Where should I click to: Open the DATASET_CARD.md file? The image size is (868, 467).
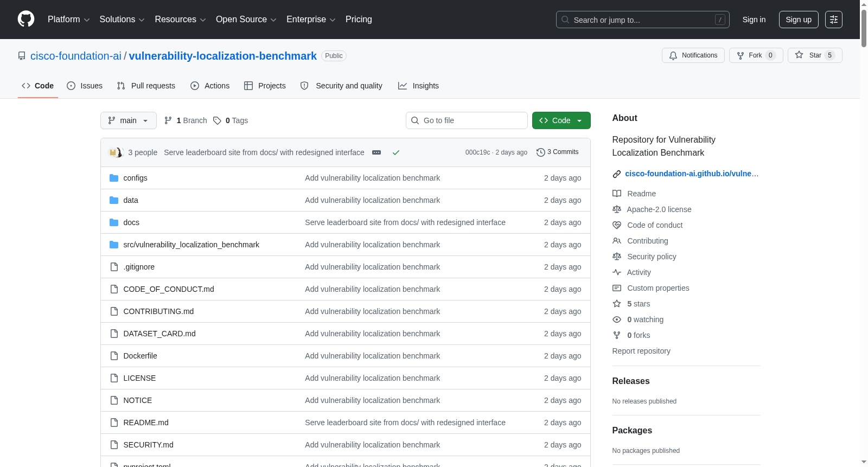tap(159, 334)
